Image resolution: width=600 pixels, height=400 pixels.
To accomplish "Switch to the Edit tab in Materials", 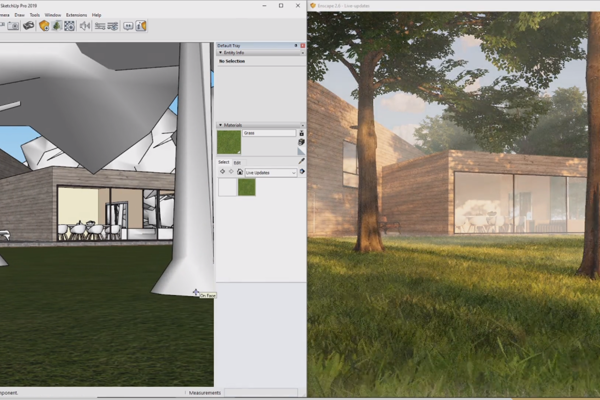I will pyautogui.click(x=238, y=161).
